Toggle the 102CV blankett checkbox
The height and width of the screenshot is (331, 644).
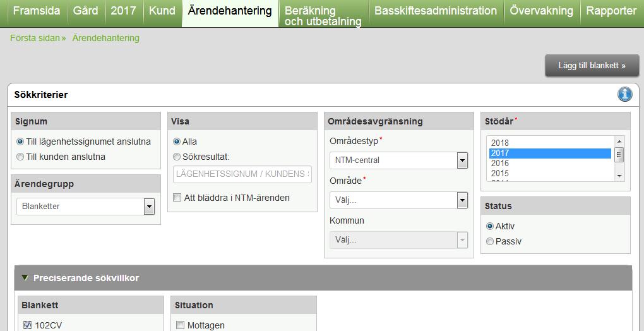[x=27, y=325]
